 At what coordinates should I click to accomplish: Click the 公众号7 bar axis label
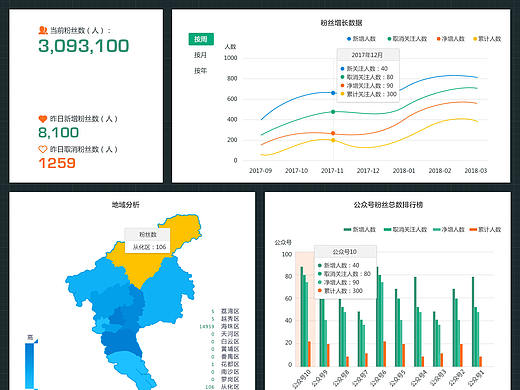pos(359,379)
